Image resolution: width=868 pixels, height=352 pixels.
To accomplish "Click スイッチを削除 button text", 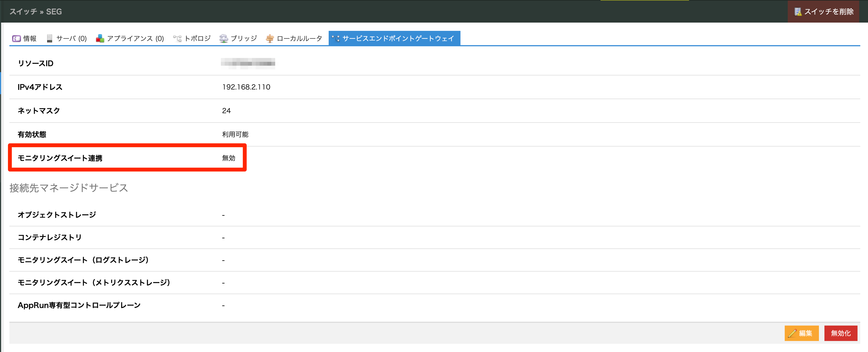I will pos(829,12).
